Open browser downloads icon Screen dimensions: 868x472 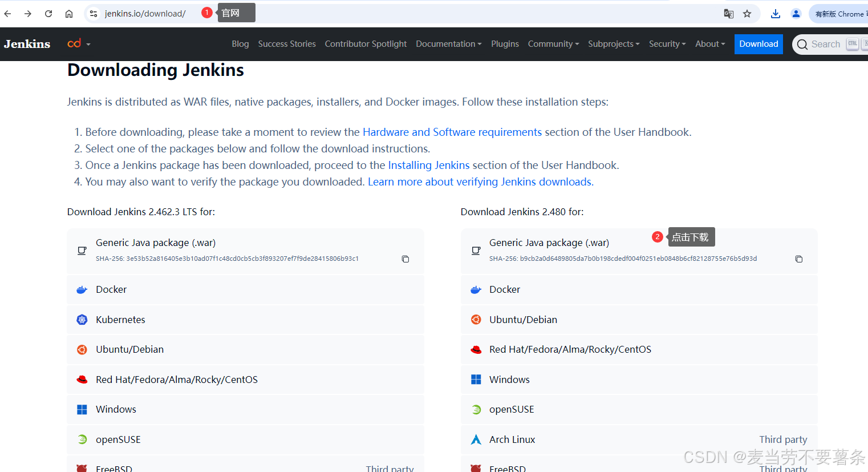[x=776, y=14]
